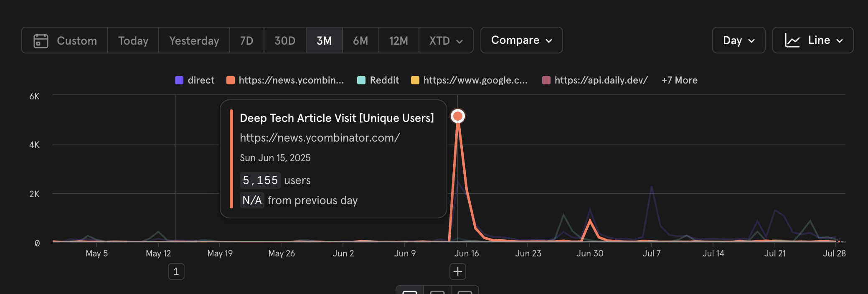The image size is (868, 294).
Task: Expand the Compare dropdown
Action: click(x=521, y=40)
